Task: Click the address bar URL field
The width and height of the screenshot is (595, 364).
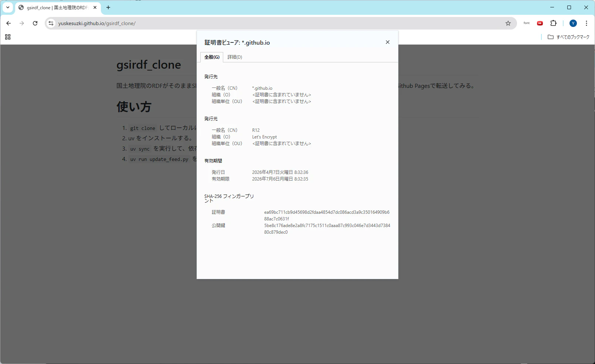Action: click(x=281, y=23)
